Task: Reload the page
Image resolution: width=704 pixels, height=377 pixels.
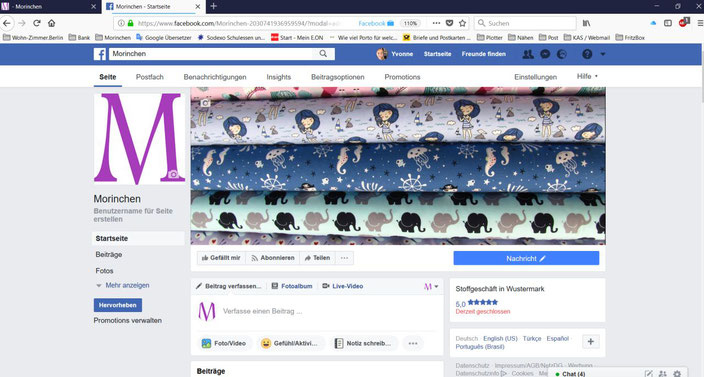Action: [37, 23]
